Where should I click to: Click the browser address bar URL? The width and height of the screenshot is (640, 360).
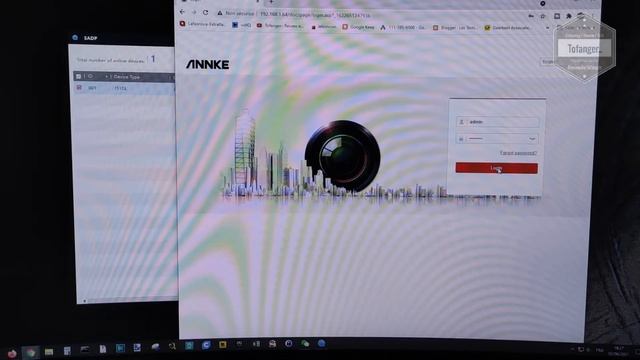(315, 15)
